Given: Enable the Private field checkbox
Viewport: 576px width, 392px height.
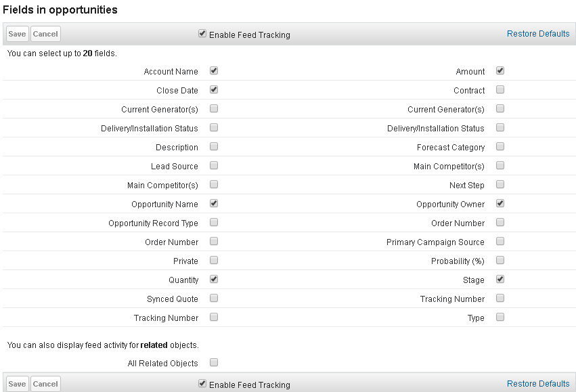Looking at the screenshot, I should point(213,260).
